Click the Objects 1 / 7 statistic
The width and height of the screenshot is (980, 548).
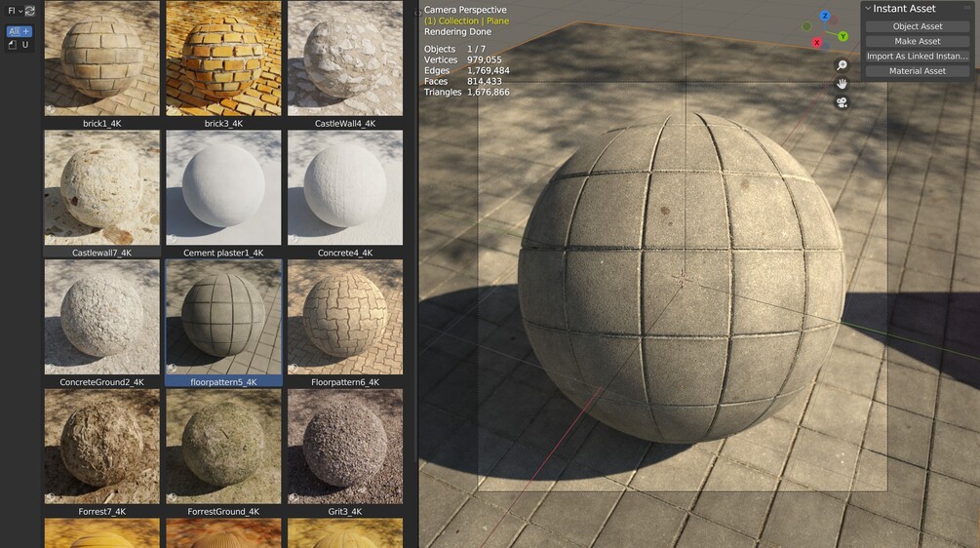[454, 49]
